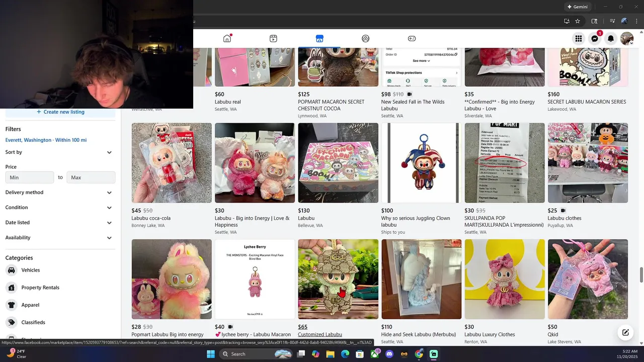Image resolution: width=644 pixels, height=362 pixels.
Task: Click the Create new listing button
Action: pyautogui.click(x=60, y=112)
